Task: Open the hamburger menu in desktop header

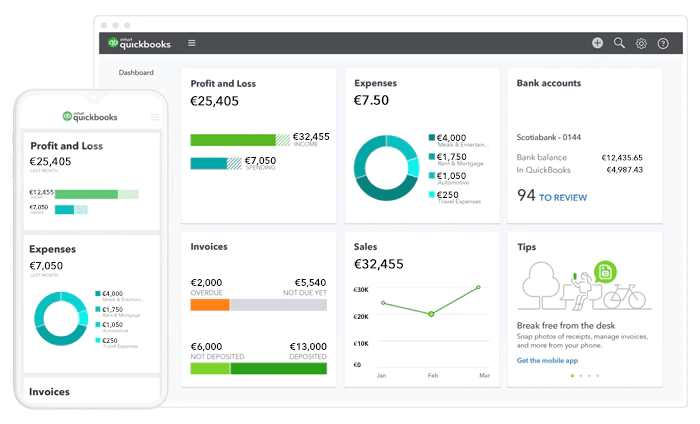Action: click(x=192, y=43)
